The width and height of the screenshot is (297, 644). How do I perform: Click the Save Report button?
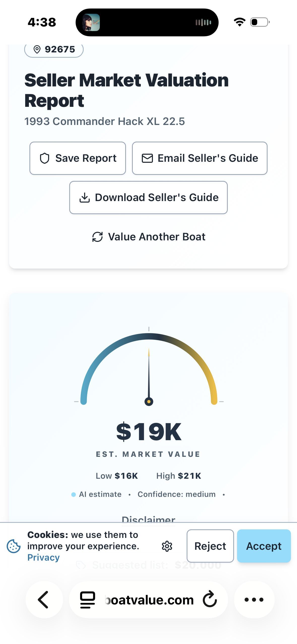[x=78, y=158]
